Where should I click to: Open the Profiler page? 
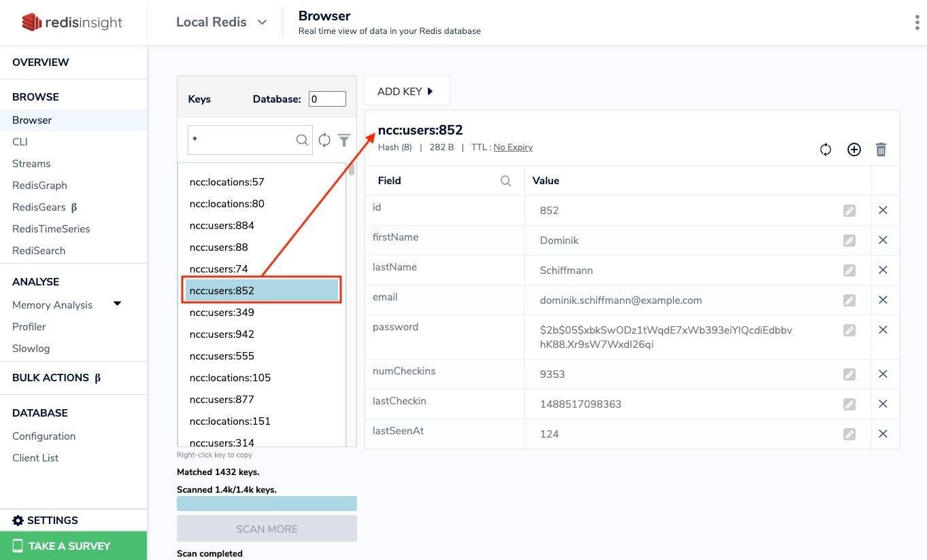(29, 327)
